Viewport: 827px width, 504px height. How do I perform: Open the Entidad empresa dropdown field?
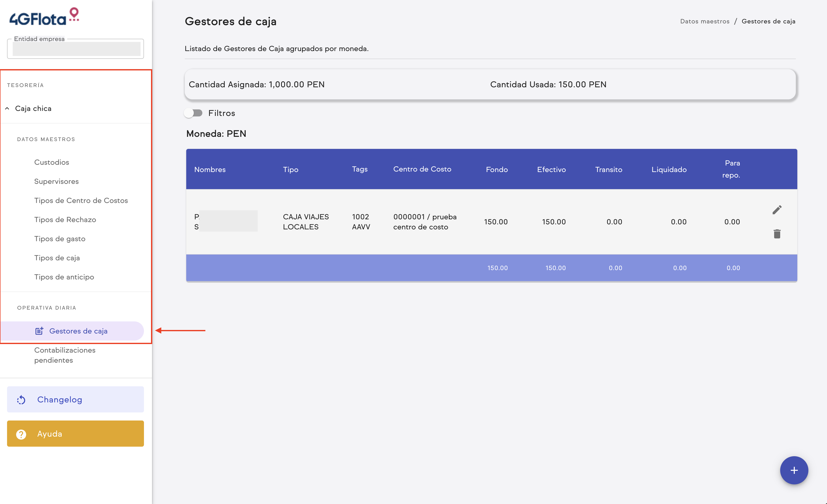click(76, 49)
